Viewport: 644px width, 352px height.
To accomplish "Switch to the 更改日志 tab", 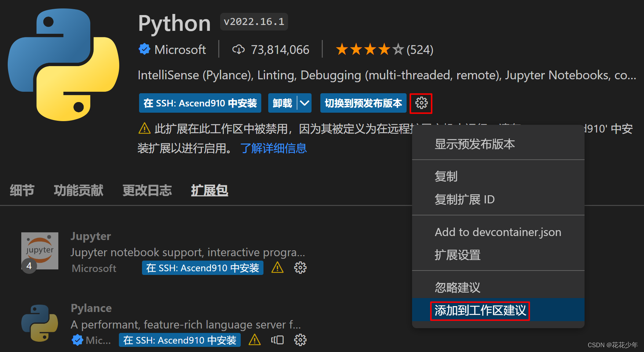I will (x=147, y=190).
